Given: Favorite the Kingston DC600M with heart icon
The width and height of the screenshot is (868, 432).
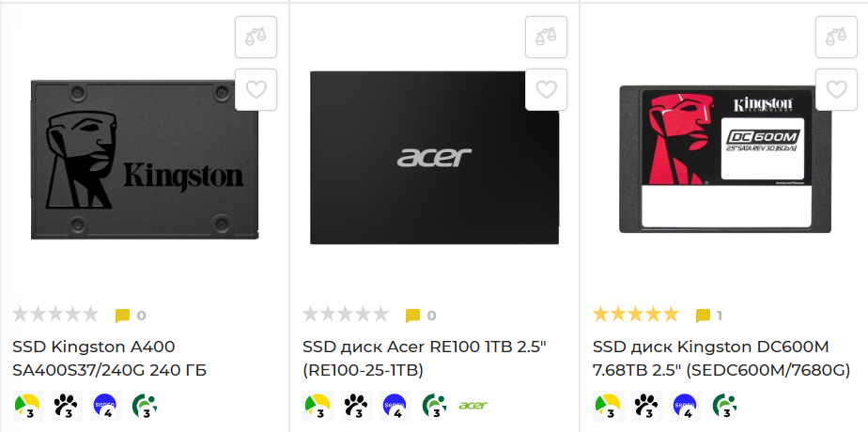Looking at the screenshot, I should click(836, 89).
